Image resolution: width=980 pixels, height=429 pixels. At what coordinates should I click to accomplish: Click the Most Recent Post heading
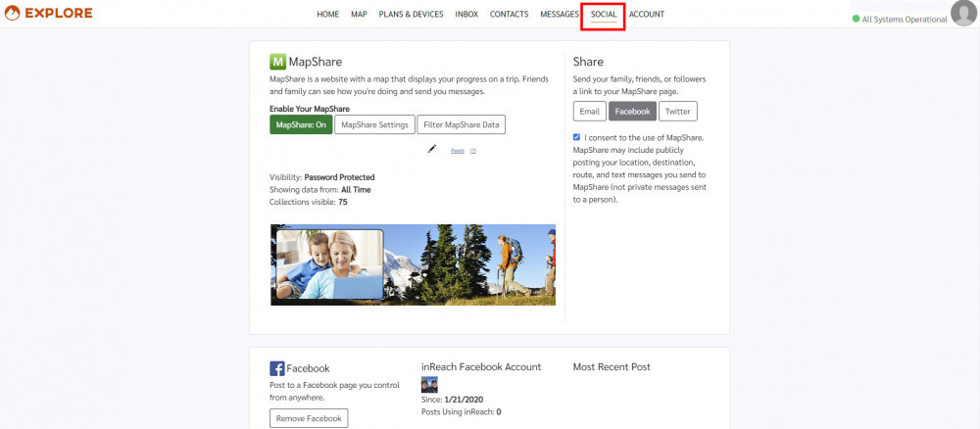click(x=612, y=367)
